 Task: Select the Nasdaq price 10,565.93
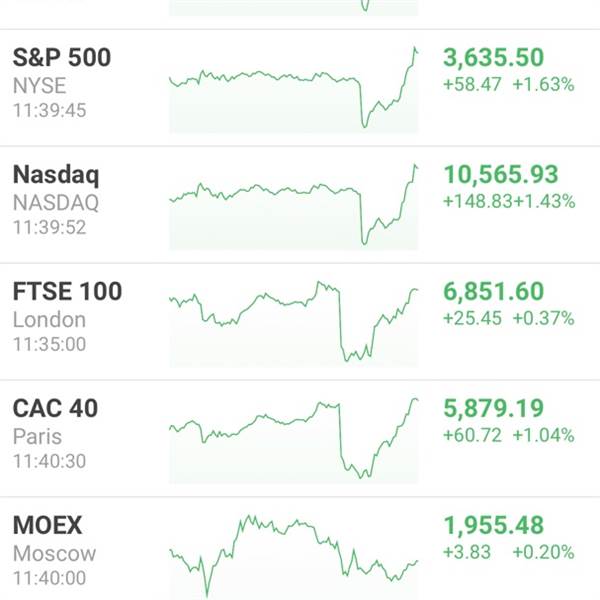coord(501,174)
